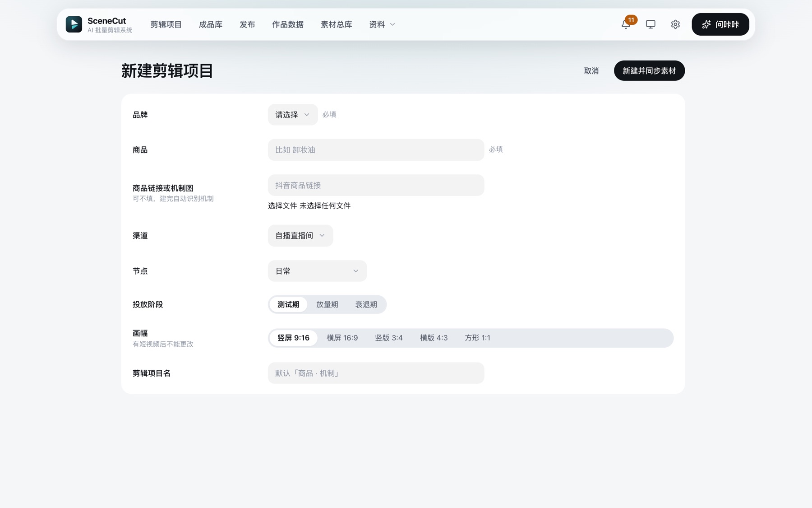Focus the 商品 input field
Image resolution: width=812 pixels, height=508 pixels.
[x=376, y=150]
